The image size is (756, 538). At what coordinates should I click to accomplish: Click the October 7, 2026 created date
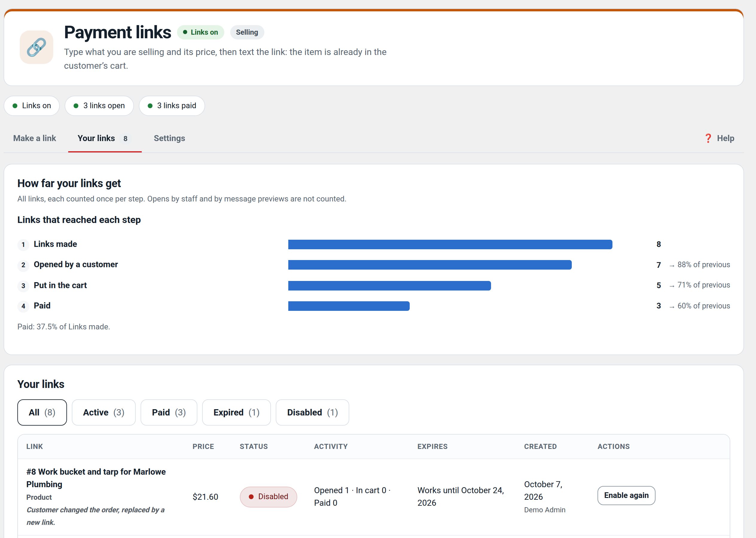click(x=543, y=490)
